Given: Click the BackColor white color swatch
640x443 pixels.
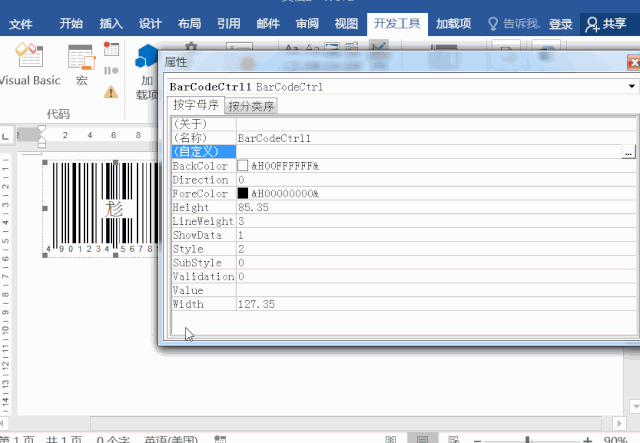Looking at the screenshot, I should [x=243, y=166].
